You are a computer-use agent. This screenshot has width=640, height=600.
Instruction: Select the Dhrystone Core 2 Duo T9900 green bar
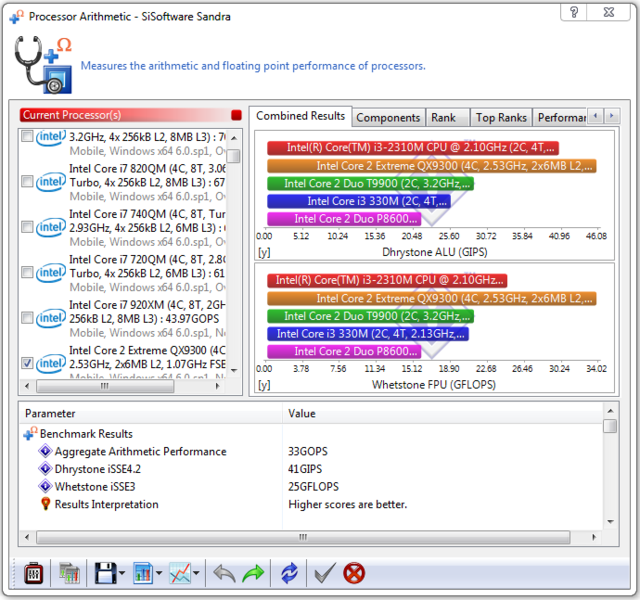coord(371,184)
